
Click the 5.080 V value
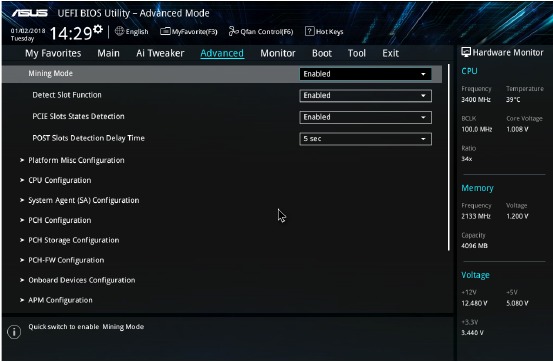[x=517, y=303]
